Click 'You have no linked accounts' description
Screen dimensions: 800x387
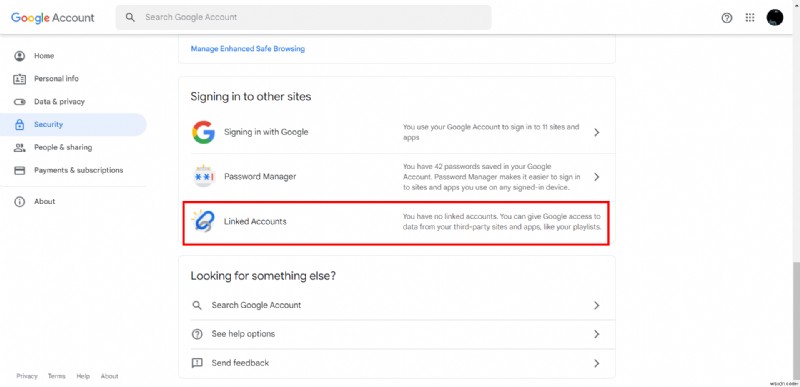click(502, 221)
